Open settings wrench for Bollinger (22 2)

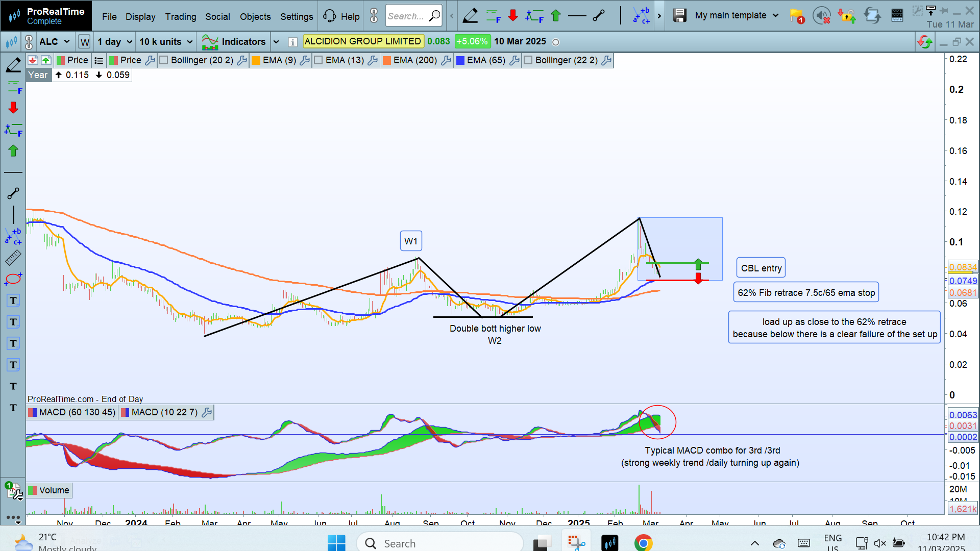pos(606,60)
